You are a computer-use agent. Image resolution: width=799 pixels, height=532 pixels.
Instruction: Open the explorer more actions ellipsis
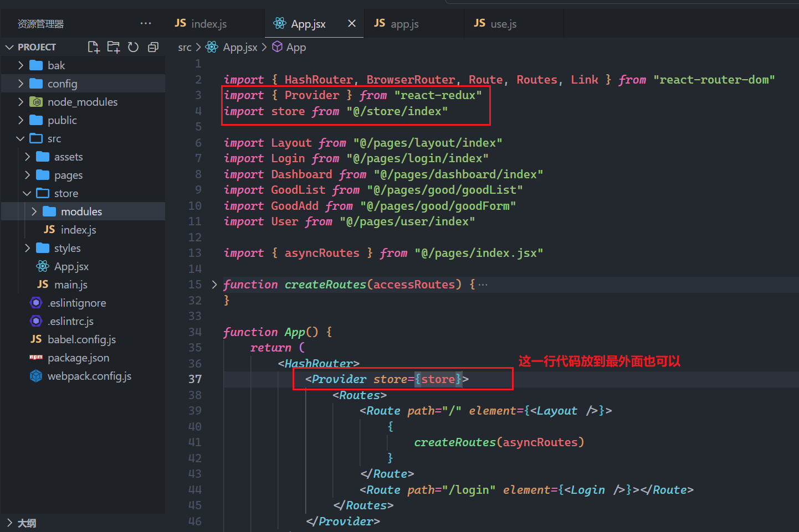pyautogui.click(x=146, y=23)
